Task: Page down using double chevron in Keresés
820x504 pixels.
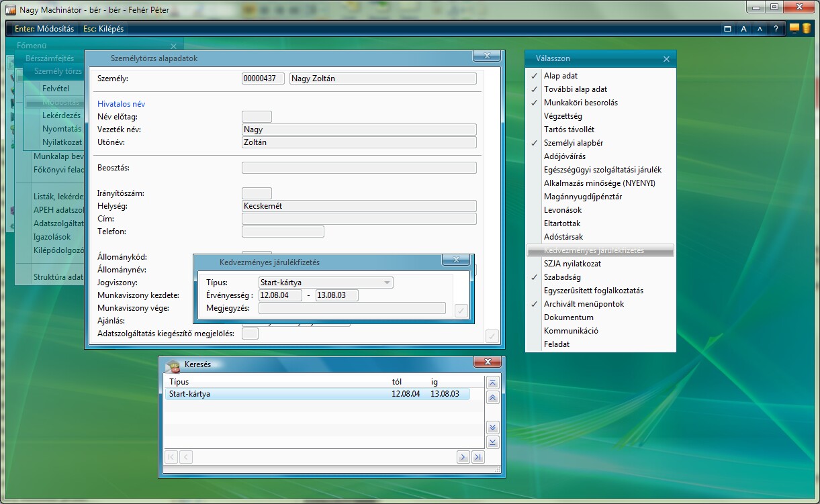Action: [x=492, y=427]
